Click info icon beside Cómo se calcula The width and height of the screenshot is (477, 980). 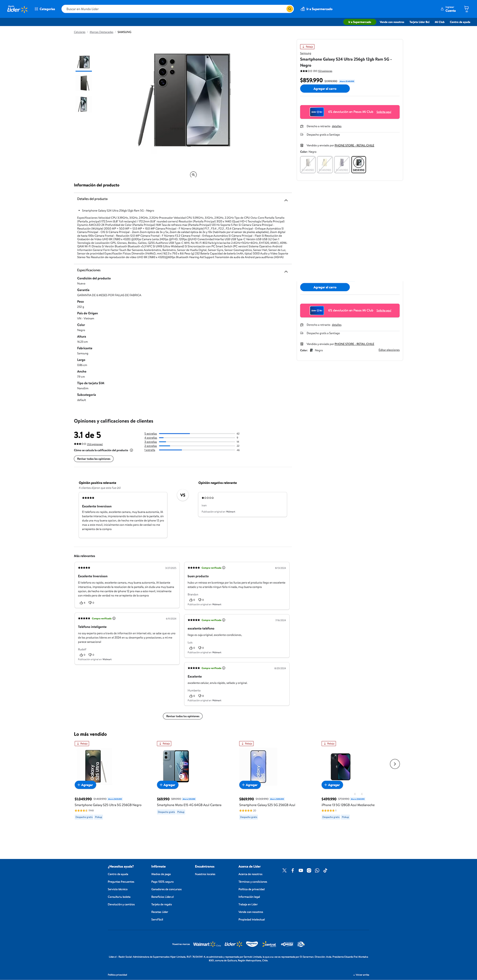click(x=131, y=450)
